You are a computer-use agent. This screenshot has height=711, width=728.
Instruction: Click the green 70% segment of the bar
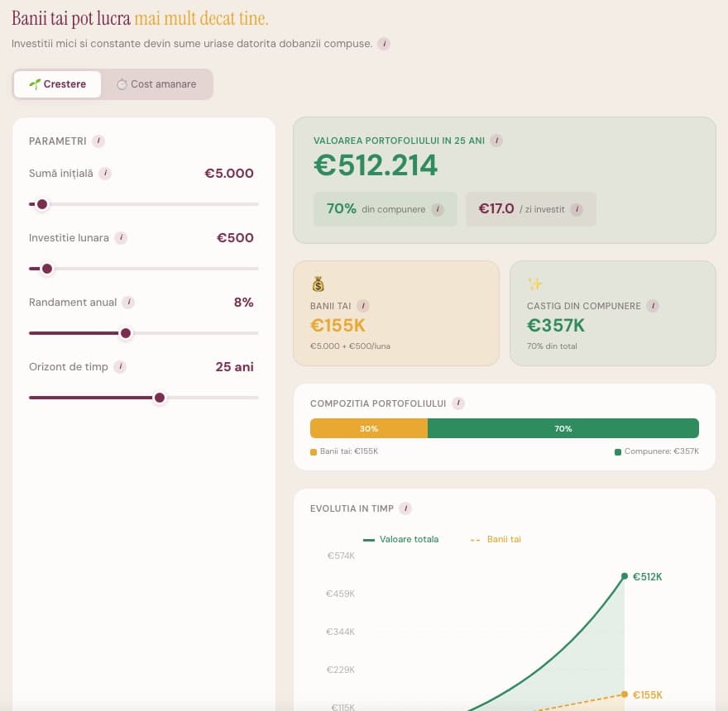563,428
